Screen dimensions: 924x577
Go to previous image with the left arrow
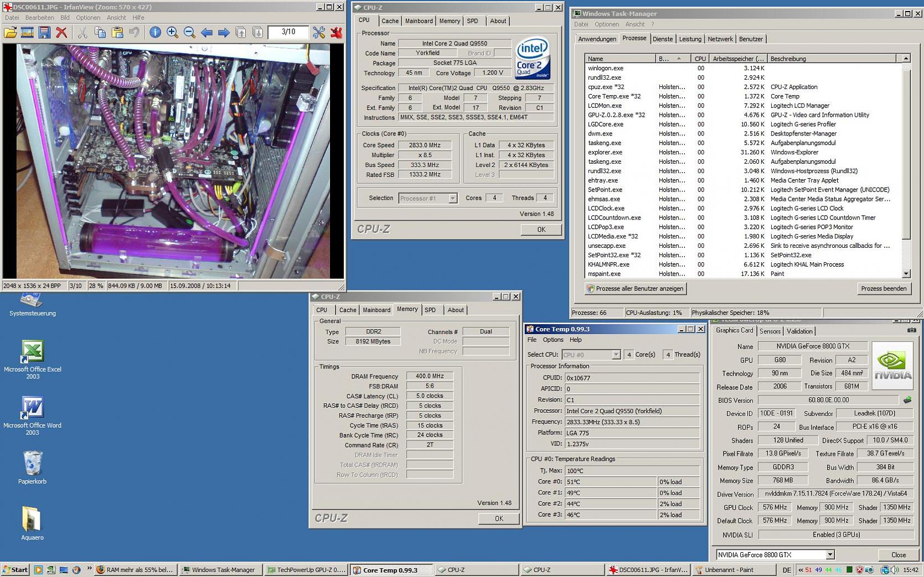pos(207,33)
